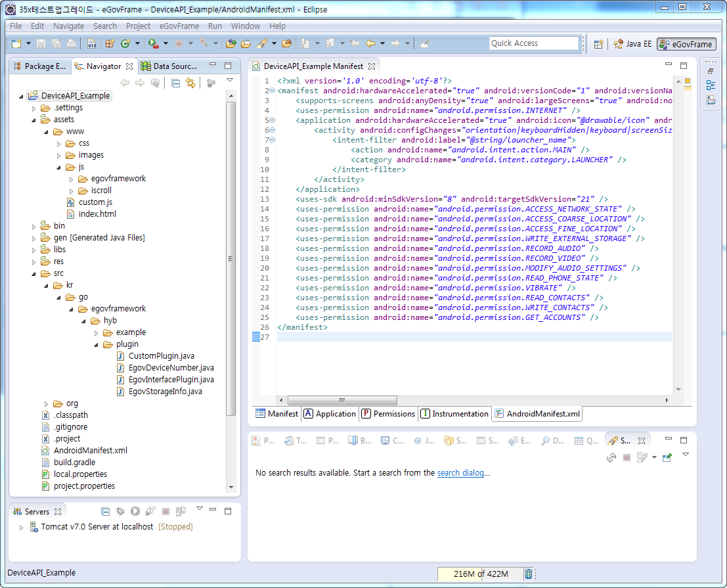The width and height of the screenshot is (727, 588).
Task: Open the eGovFrame menu
Action: [x=179, y=26]
